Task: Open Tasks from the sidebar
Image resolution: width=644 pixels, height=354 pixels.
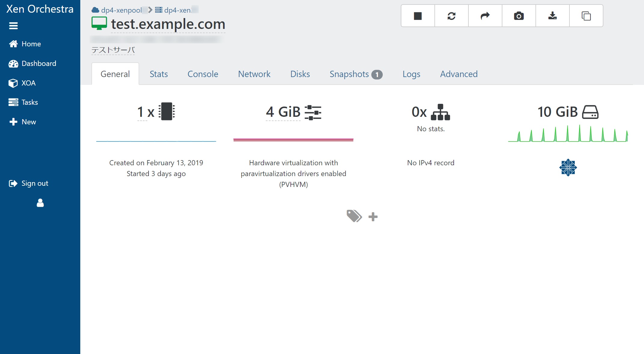Action: 23,102
